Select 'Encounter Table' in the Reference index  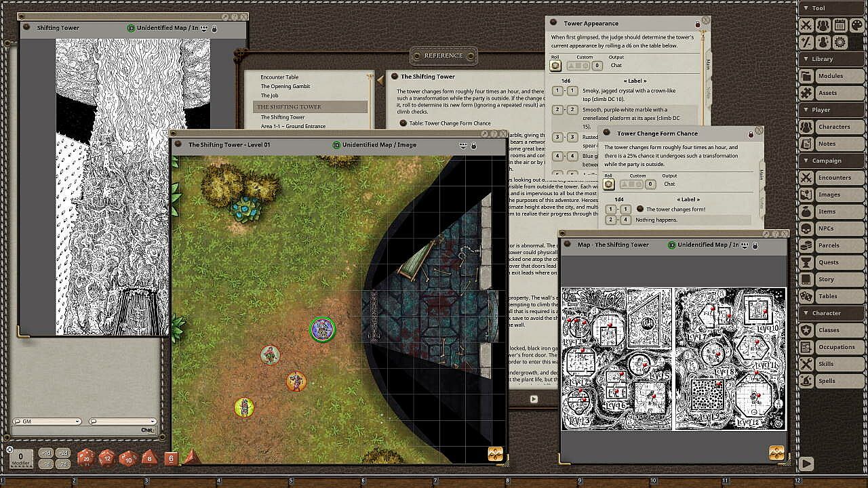click(x=279, y=77)
